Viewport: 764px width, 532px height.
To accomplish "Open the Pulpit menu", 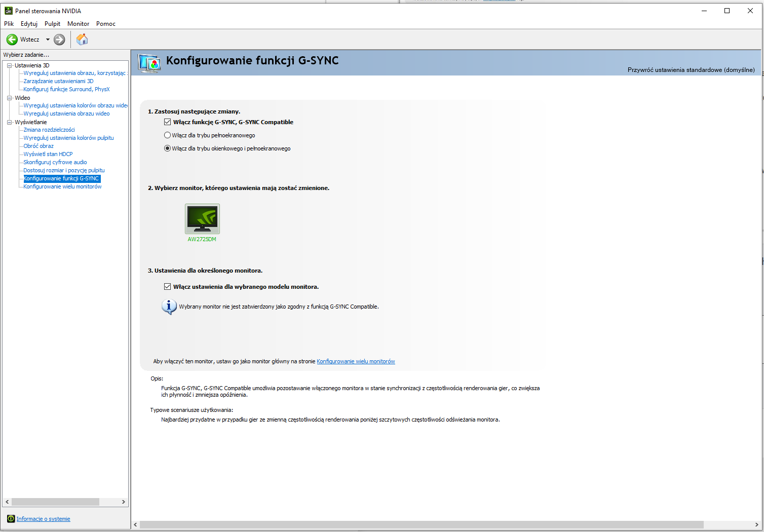I will pyautogui.click(x=52, y=24).
